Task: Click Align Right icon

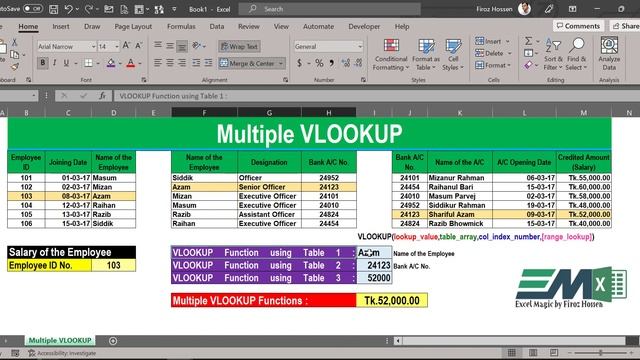Action: 182,63
